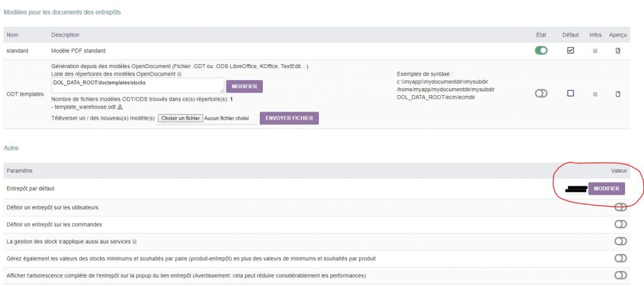Open preview icon for ODT templates
Viewport: 644px width, 286px height.
[x=618, y=94]
